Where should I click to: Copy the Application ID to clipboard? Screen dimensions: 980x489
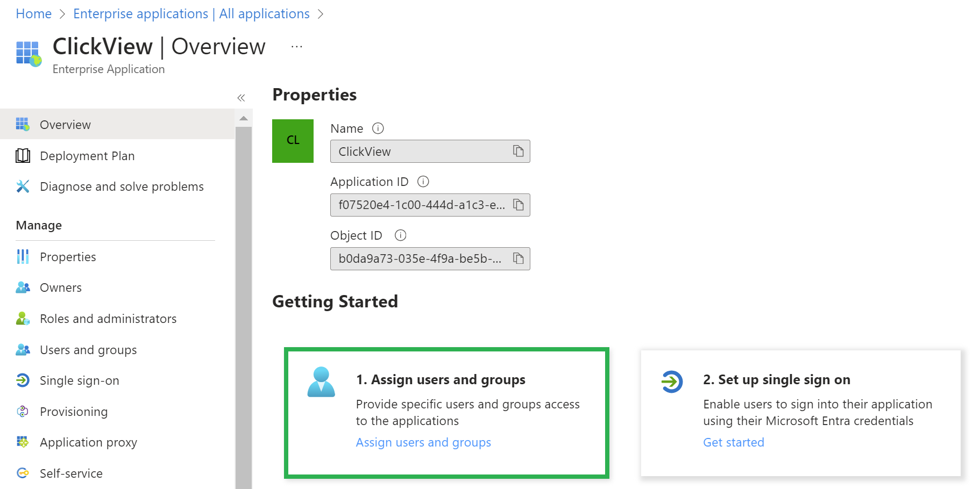[x=518, y=205]
